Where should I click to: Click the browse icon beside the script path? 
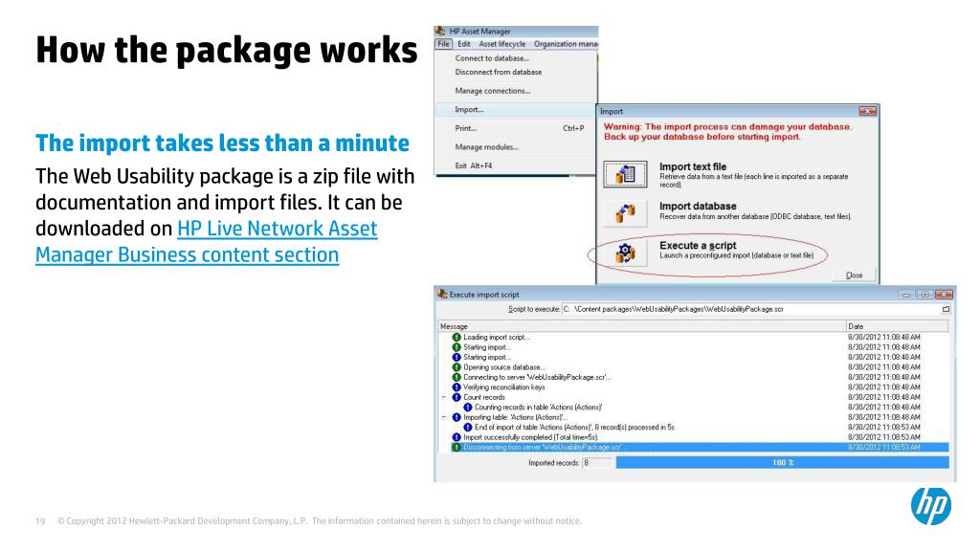tap(946, 309)
